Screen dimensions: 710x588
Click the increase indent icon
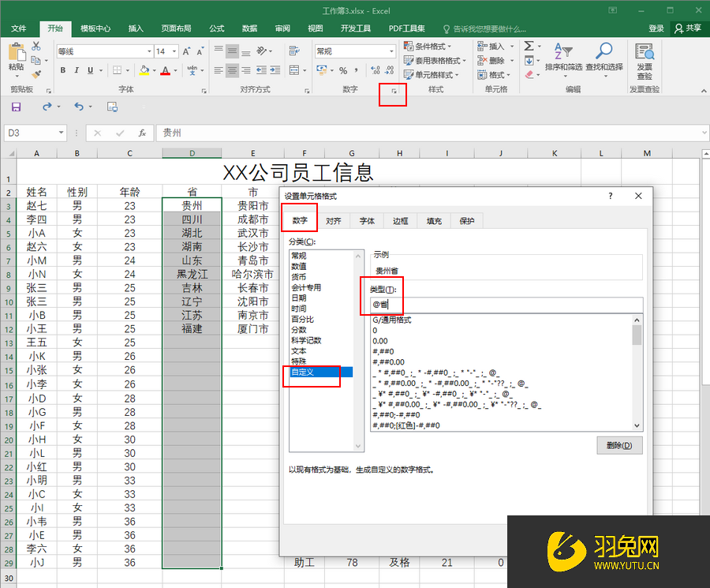(275, 70)
